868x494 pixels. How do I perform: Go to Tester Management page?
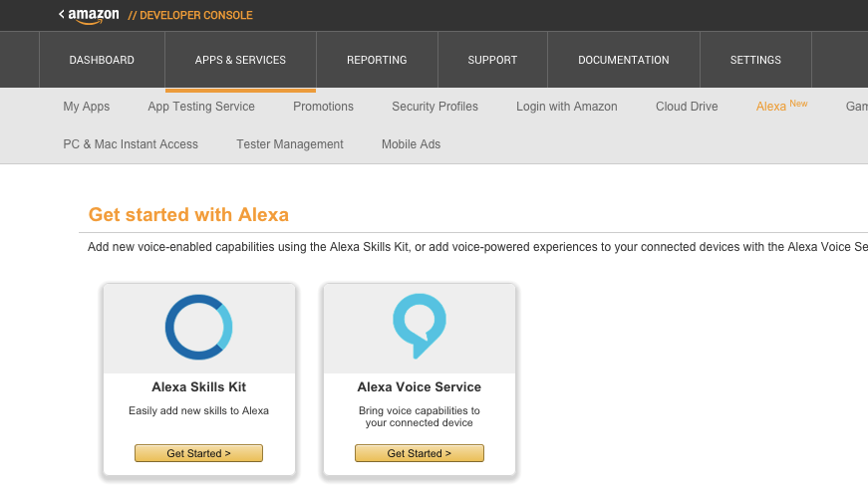tap(290, 144)
